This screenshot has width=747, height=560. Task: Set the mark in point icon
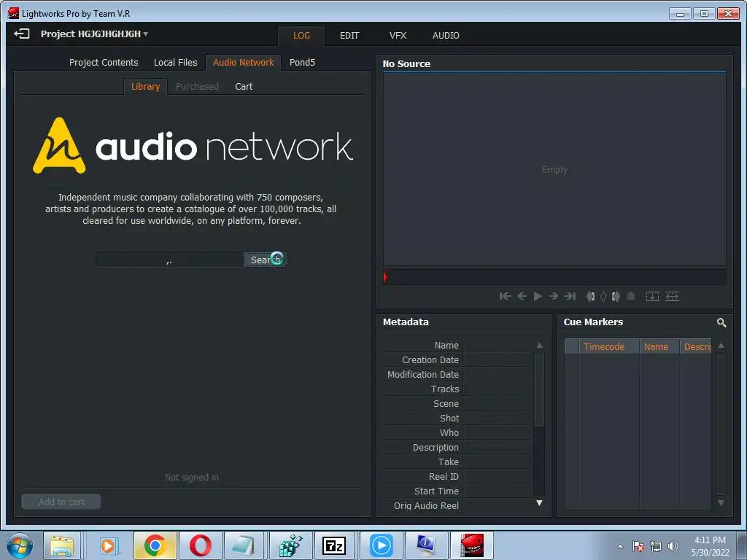[x=591, y=296]
